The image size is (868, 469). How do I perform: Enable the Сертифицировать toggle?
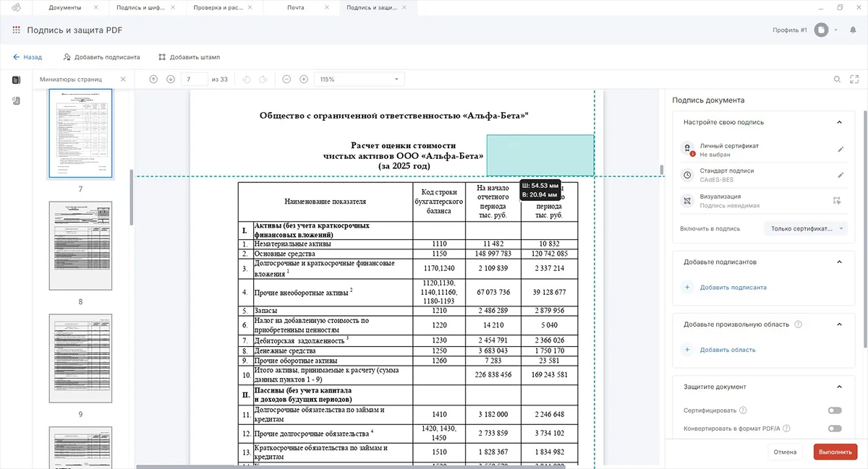click(835, 410)
